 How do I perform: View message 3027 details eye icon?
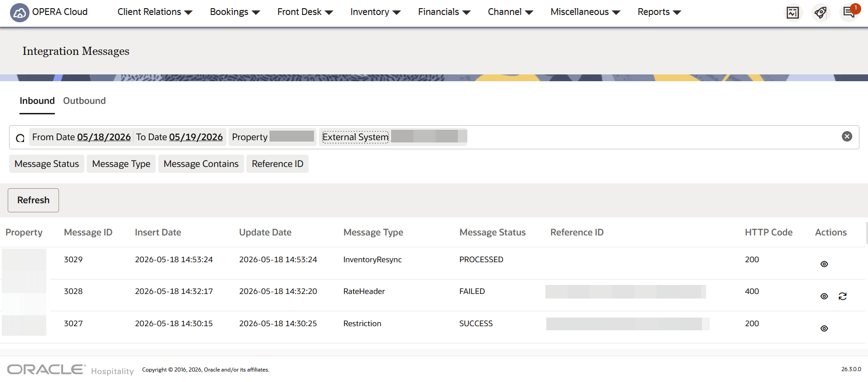(x=824, y=328)
